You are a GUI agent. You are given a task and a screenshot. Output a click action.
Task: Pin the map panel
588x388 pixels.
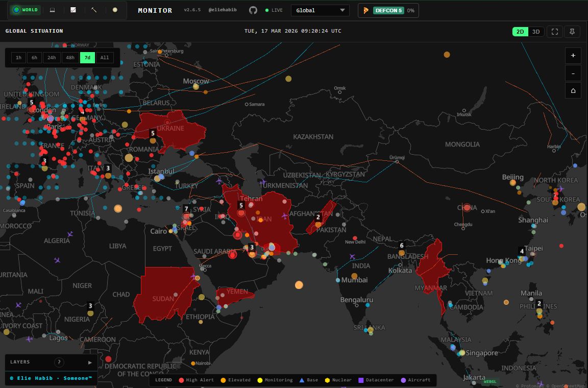coord(572,32)
